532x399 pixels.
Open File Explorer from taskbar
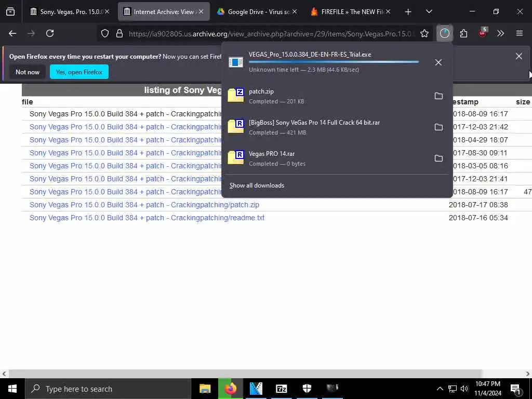205,389
